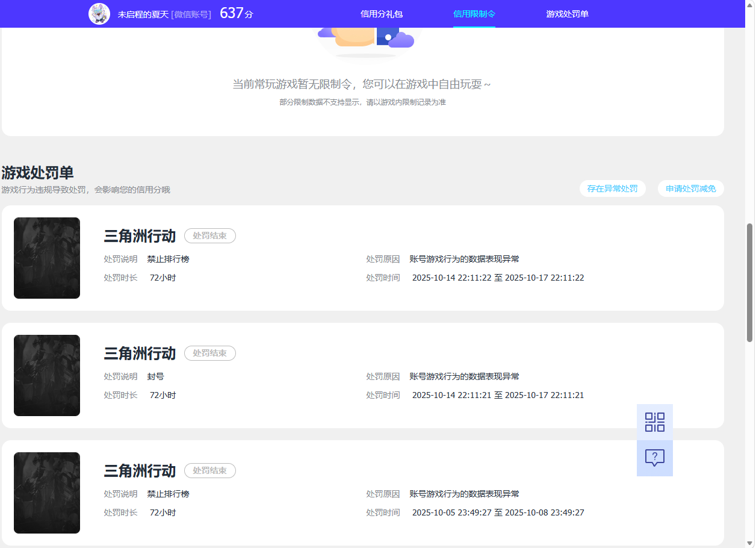Click game thumbnail of 2025-10-05 record
756x548 pixels.
[47, 493]
